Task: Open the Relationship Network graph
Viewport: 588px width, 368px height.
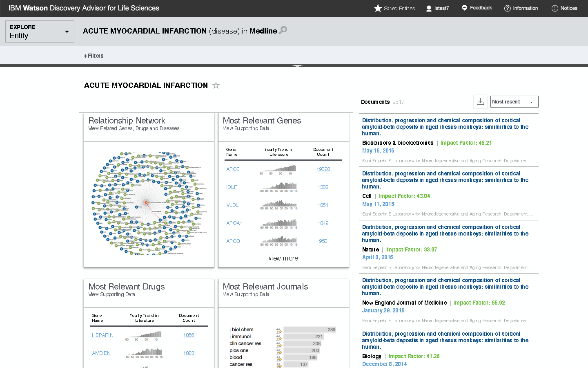Action: [149, 203]
